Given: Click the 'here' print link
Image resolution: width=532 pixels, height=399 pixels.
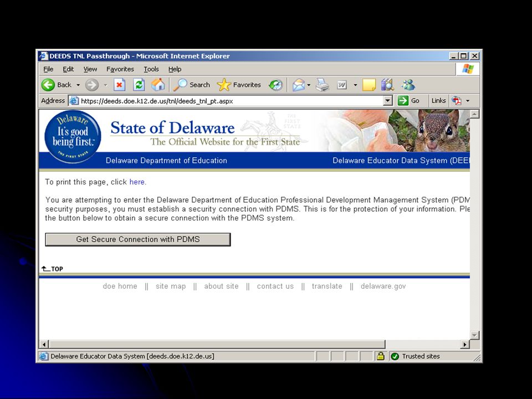Looking at the screenshot, I should tap(137, 182).
